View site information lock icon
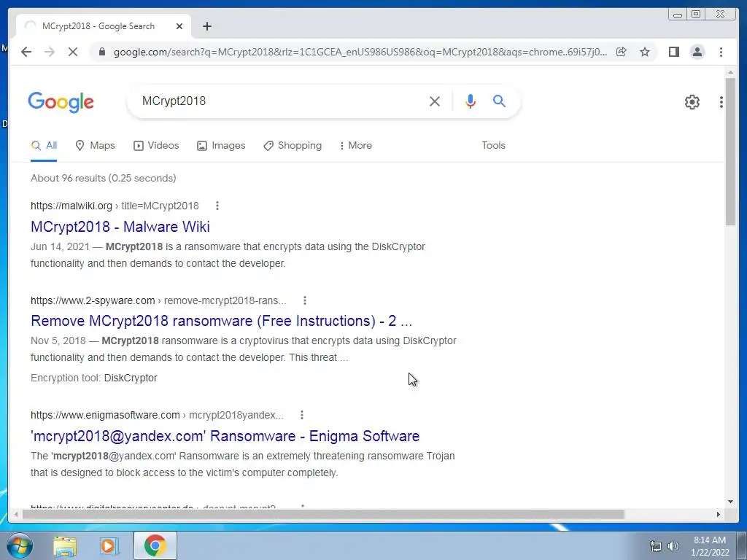The image size is (747, 560). point(101,52)
